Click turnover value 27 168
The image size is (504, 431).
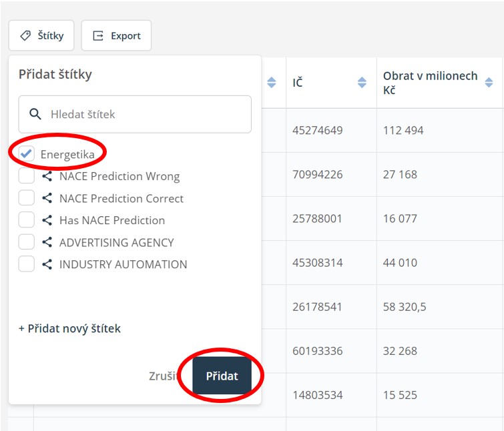400,174
